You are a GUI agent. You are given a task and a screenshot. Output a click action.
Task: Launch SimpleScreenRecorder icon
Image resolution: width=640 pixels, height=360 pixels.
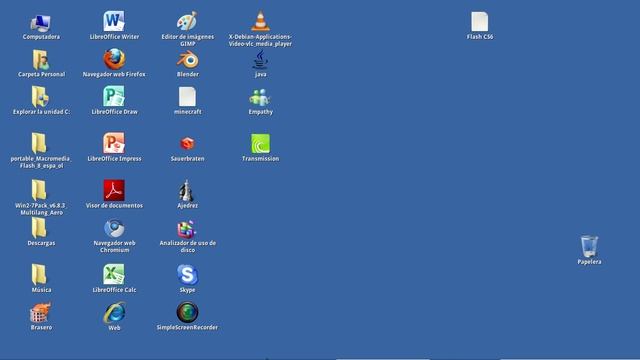point(187,312)
